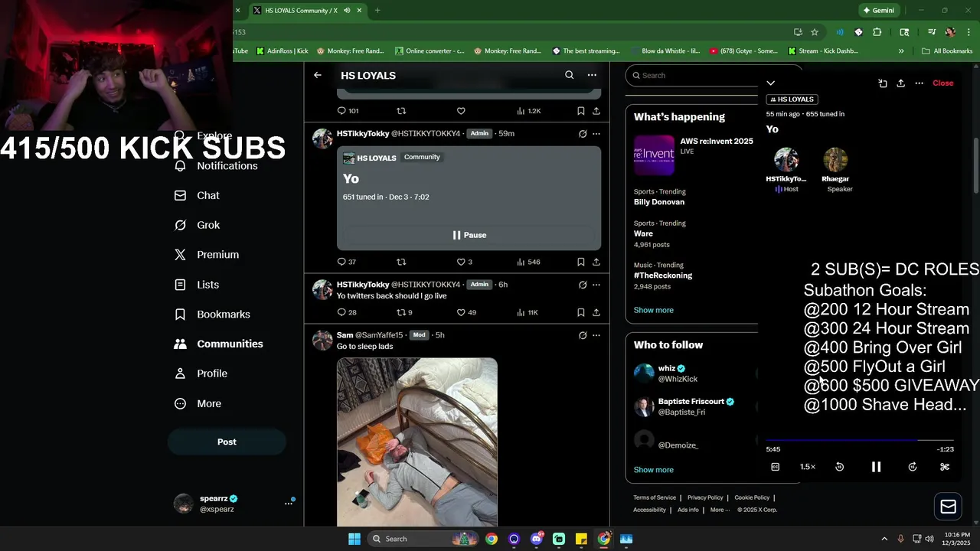
Task: Expand the More menu in the sidebar
Action: click(198, 403)
